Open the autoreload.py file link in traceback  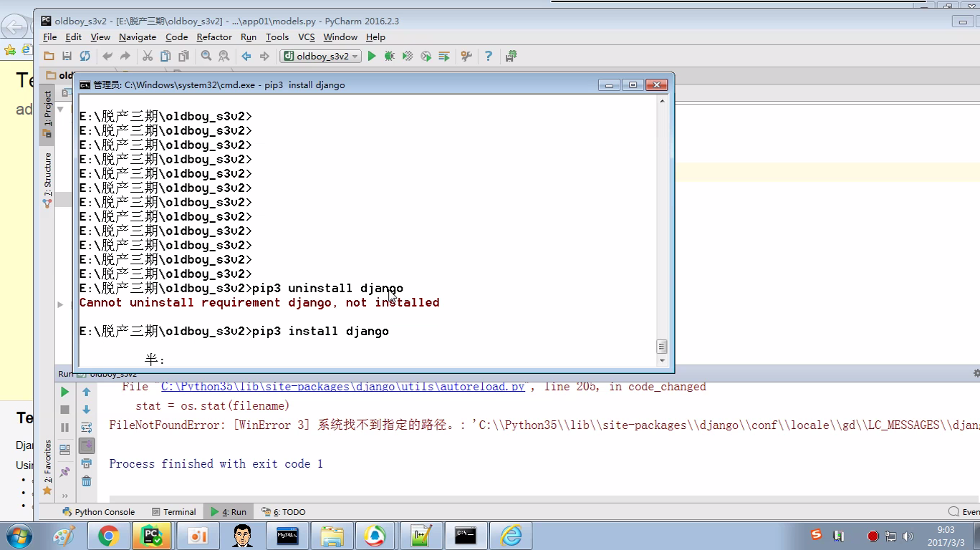pos(343,387)
